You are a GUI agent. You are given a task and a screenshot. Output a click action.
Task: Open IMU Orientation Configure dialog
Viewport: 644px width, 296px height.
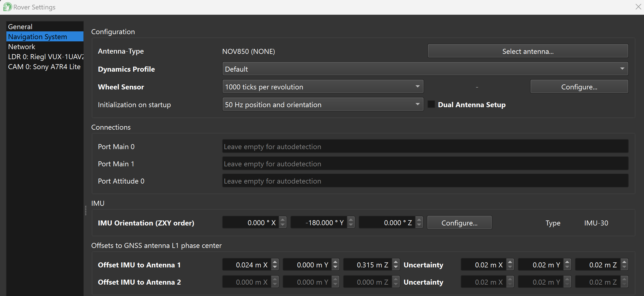[459, 223]
